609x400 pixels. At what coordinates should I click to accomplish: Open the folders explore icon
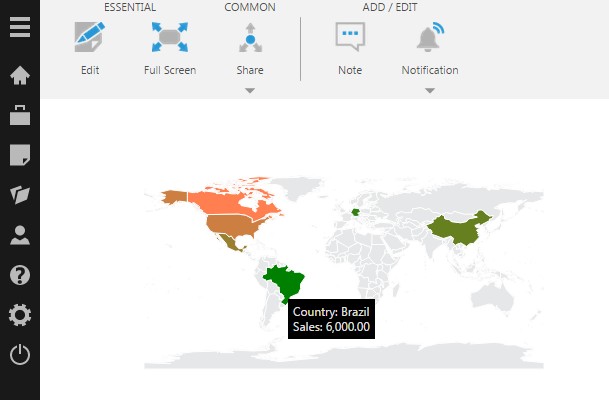[20, 195]
